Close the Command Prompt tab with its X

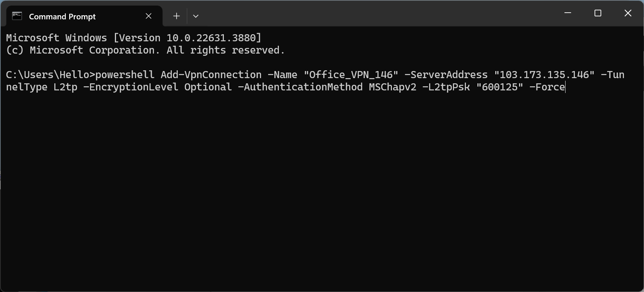tap(148, 16)
